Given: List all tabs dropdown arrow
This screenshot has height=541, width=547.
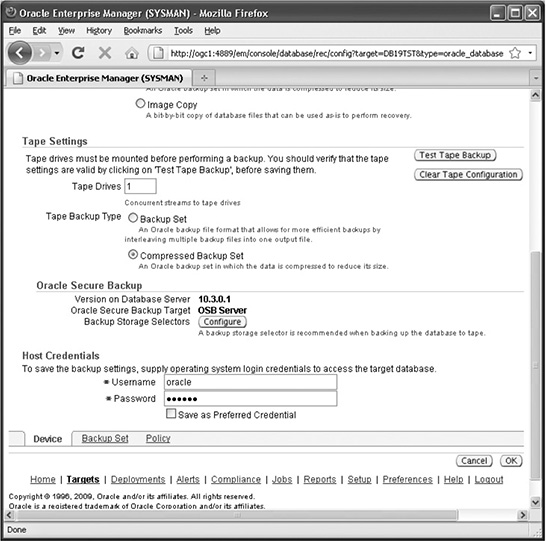Looking at the screenshot, I should point(536,78).
